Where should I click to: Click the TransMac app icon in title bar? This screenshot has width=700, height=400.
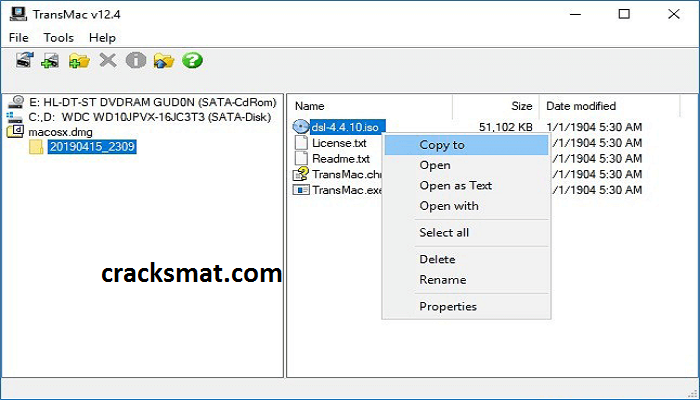tap(18, 14)
